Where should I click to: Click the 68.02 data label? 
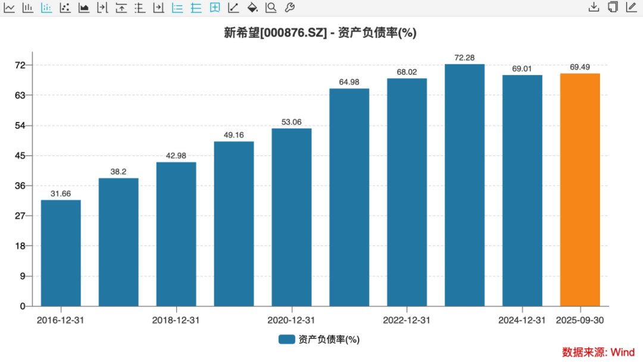(407, 72)
